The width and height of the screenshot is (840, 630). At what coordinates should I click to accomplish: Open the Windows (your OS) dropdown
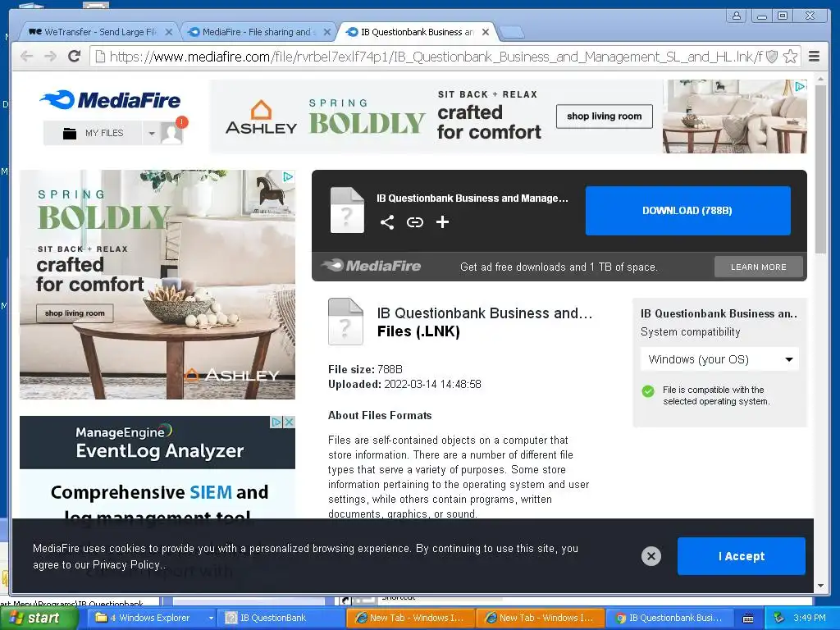coord(719,359)
